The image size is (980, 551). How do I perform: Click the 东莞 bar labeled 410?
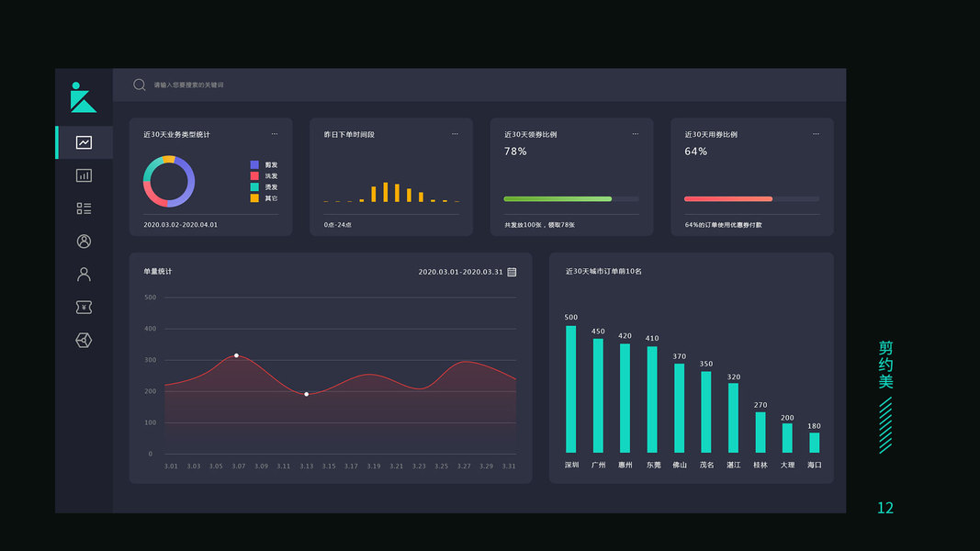pyautogui.click(x=652, y=399)
